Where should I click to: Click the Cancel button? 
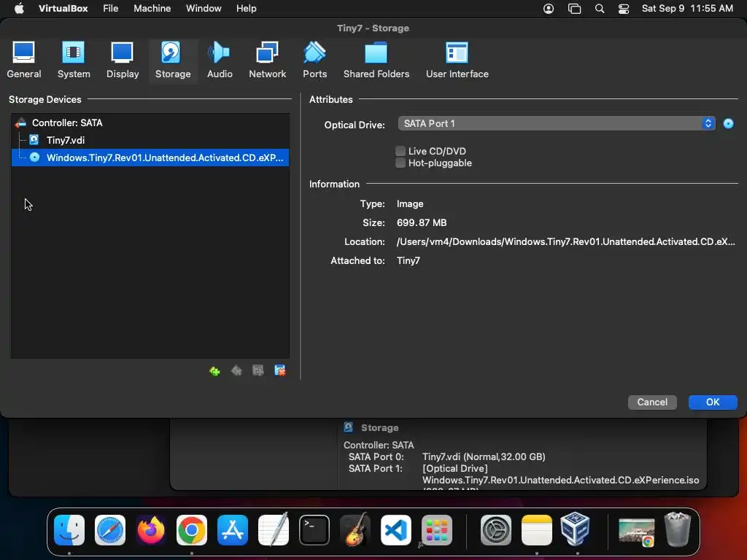[x=652, y=402]
